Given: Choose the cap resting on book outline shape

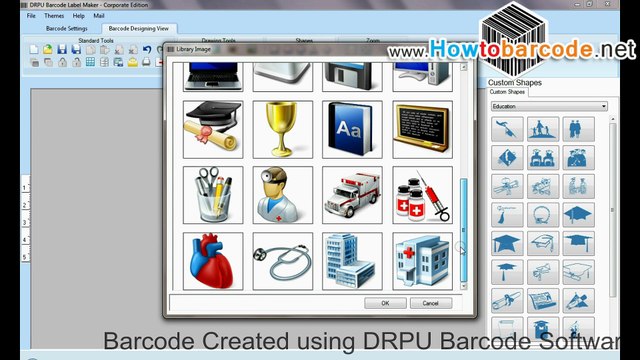Looking at the screenshot, I should pos(578,272).
